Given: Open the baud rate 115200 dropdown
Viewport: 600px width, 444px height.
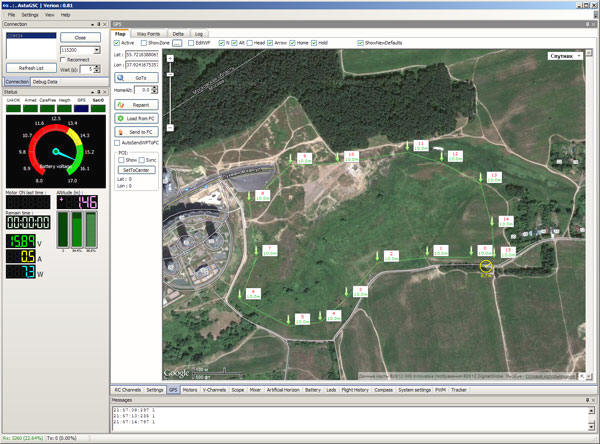Looking at the screenshot, I should pos(97,49).
